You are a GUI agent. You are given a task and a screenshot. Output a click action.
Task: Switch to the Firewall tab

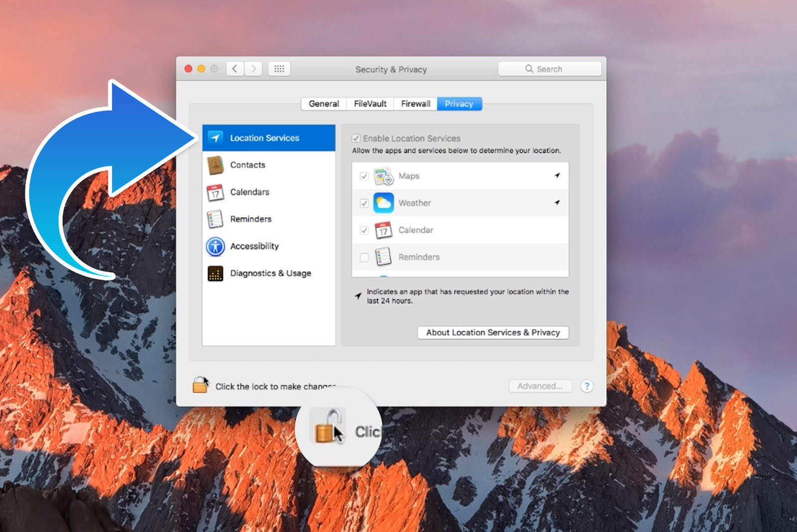(x=415, y=104)
